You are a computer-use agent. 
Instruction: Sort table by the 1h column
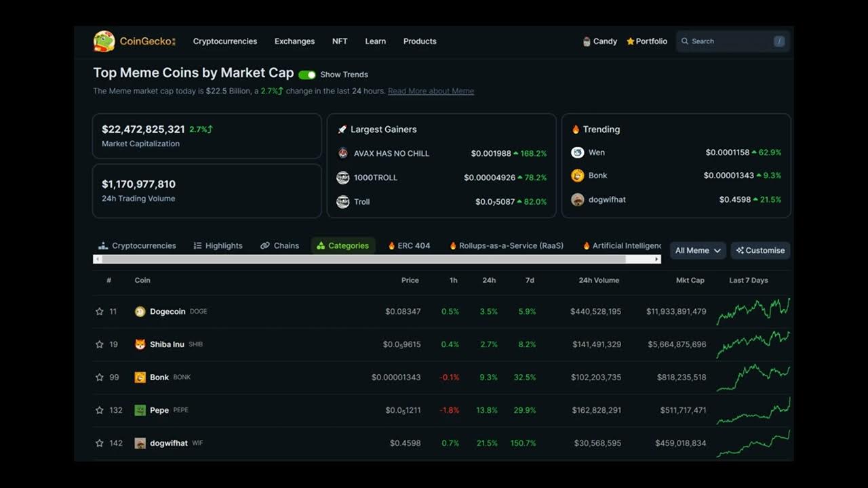pos(454,281)
